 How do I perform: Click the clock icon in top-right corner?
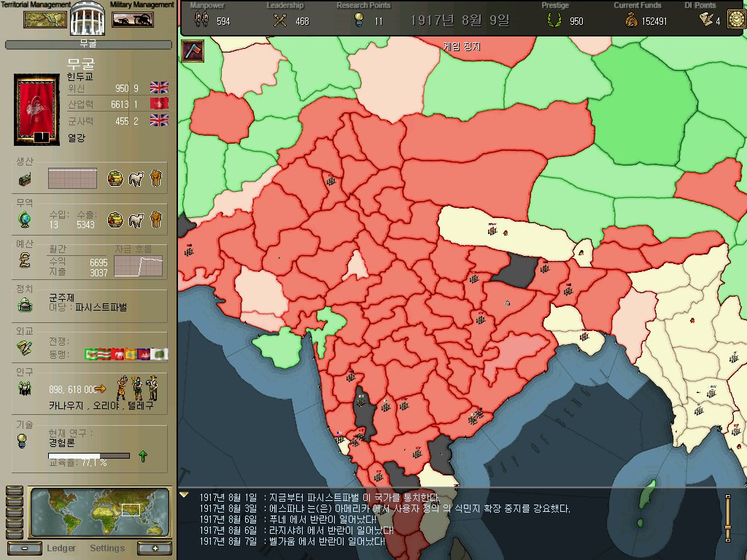tap(735, 20)
